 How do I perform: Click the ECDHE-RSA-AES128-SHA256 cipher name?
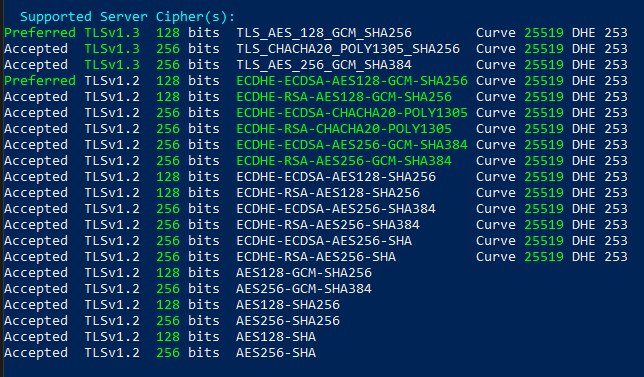click(x=328, y=193)
